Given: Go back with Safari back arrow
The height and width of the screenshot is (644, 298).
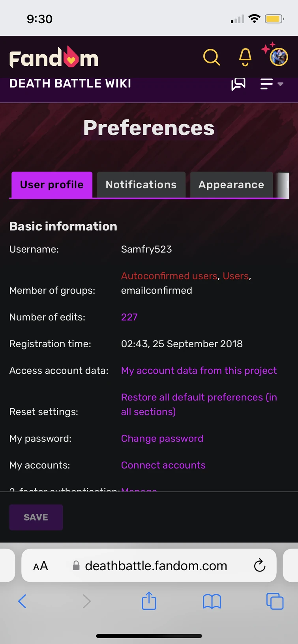Looking at the screenshot, I should tap(22, 601).
